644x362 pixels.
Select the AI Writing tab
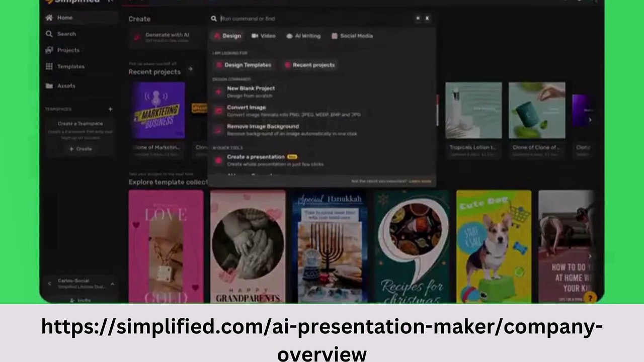[x=303, y=36]
